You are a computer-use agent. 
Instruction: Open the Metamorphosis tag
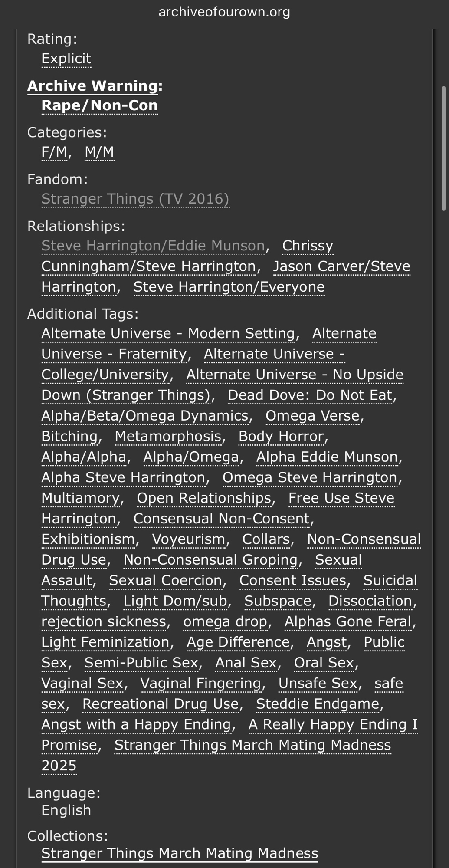(168, 436)
